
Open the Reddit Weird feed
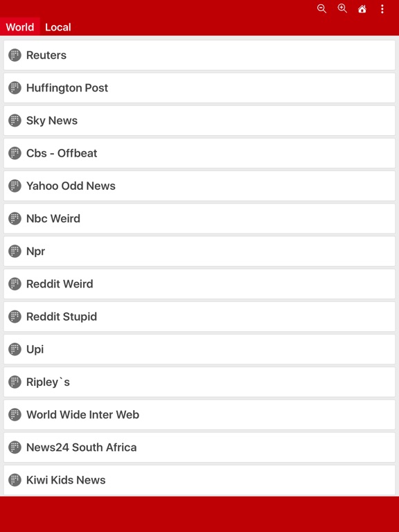point(199,284)
